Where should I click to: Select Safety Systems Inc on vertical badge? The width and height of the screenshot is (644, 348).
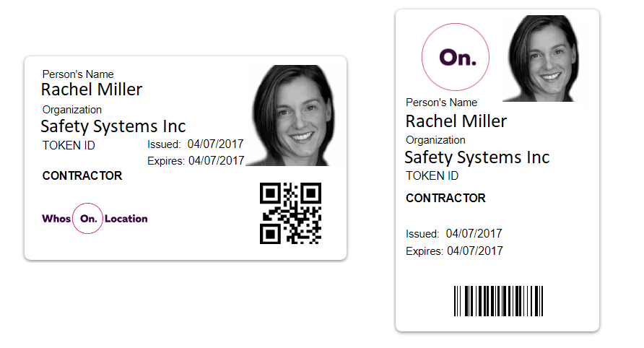(477, 158)
